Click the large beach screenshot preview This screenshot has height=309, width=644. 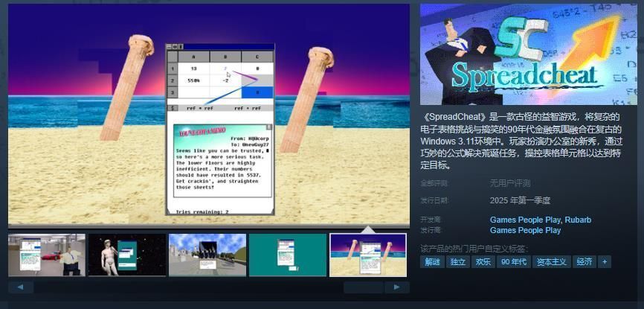click(x=209, y=115)
